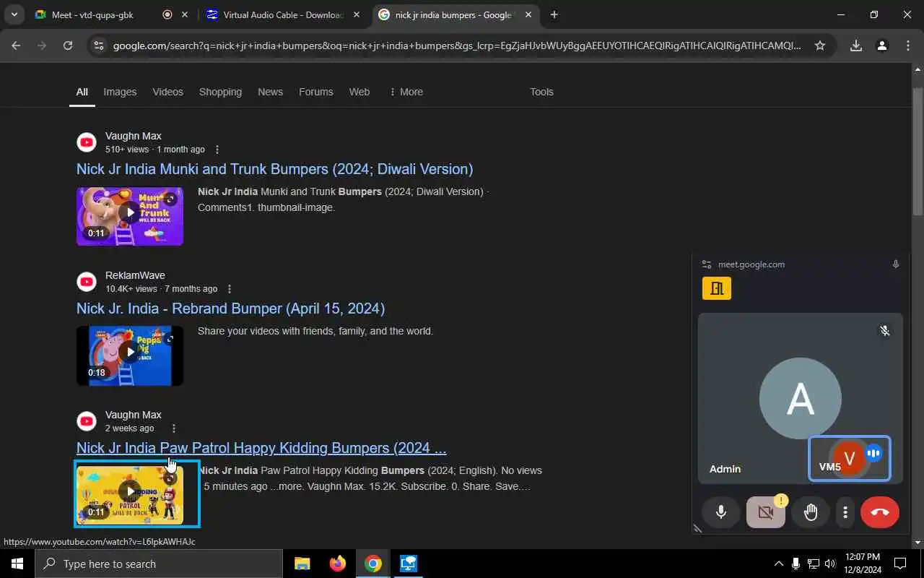
Task: Select the Videos search filter
Action: 167,92
